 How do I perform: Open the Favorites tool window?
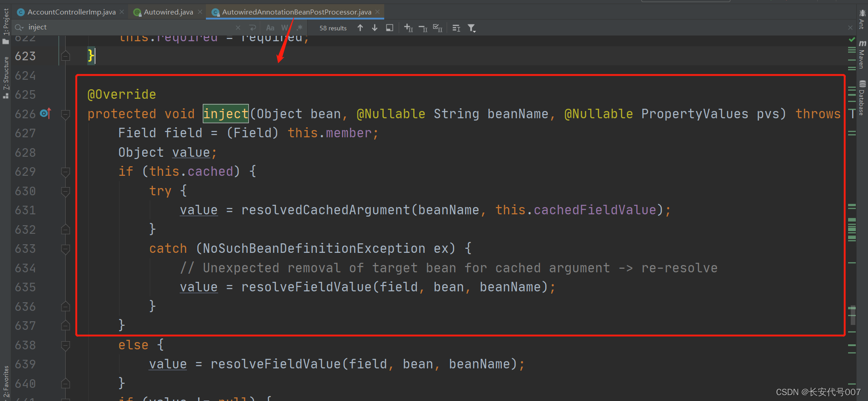[5, 382]
